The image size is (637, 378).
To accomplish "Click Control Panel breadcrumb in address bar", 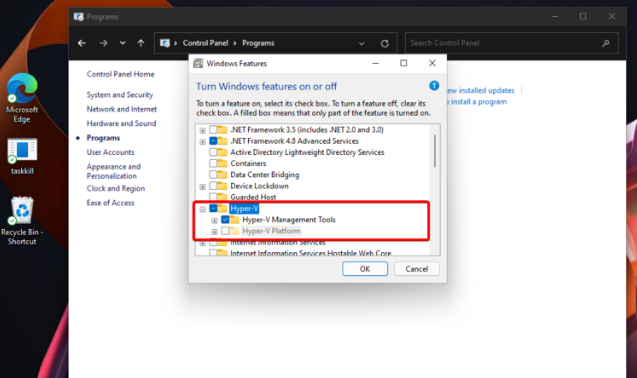I will click(x=205, y=43).
